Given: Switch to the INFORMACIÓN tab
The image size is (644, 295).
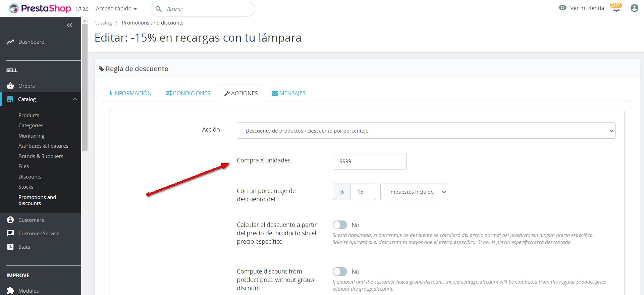Looking at the screenshot, I should pos(130,93).
